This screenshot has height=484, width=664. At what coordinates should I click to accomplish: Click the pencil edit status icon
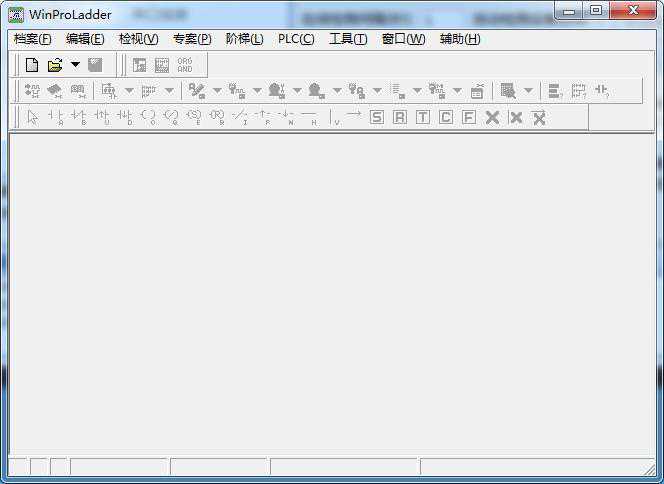[x=197, y=91]
